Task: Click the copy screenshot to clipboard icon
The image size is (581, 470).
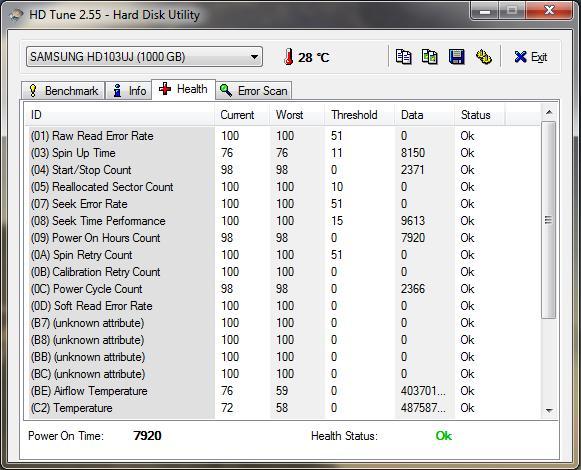Action: 430,57
